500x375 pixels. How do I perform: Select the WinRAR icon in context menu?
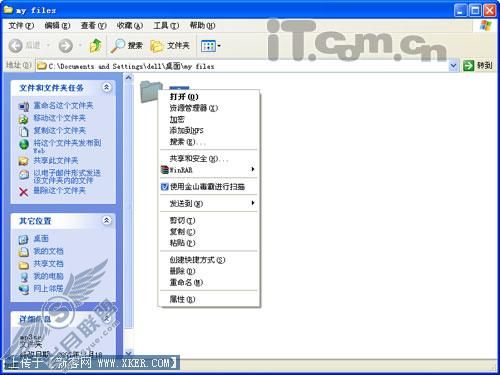pyautogui.click(x=165, y=170)
